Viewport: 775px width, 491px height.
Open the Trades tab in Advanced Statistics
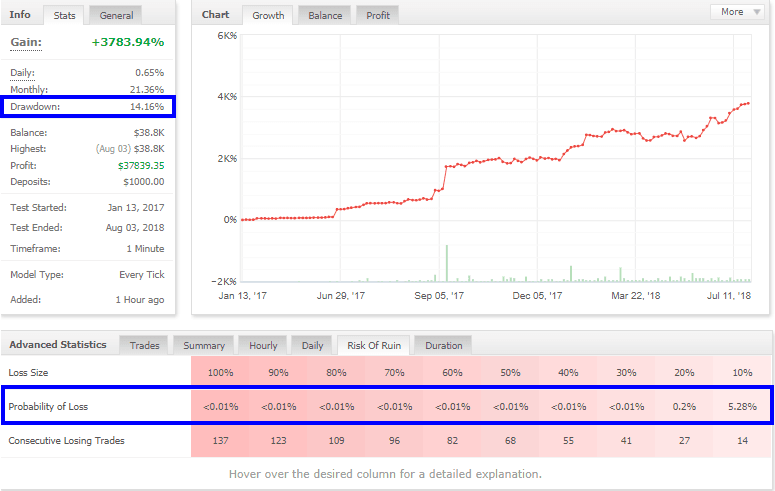tap(145, 345)
